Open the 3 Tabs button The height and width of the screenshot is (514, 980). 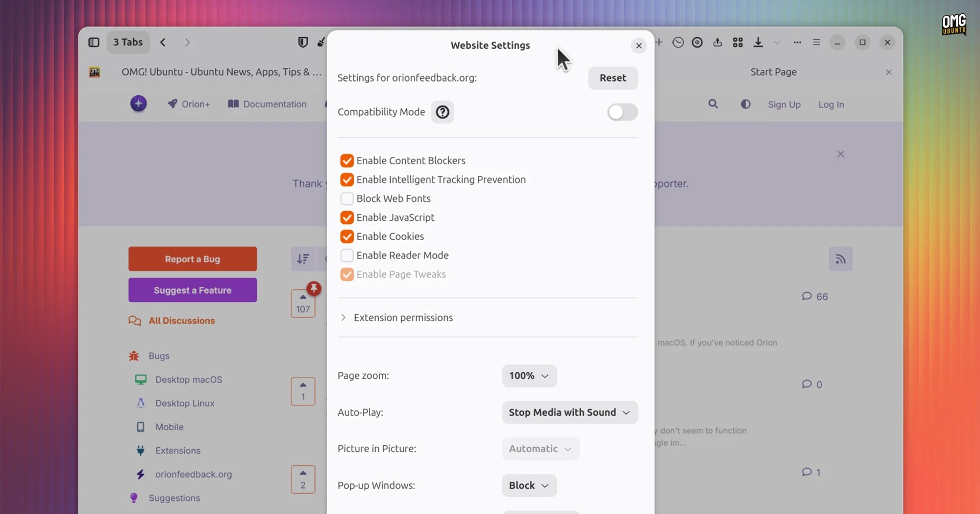[x=128, y=42]
